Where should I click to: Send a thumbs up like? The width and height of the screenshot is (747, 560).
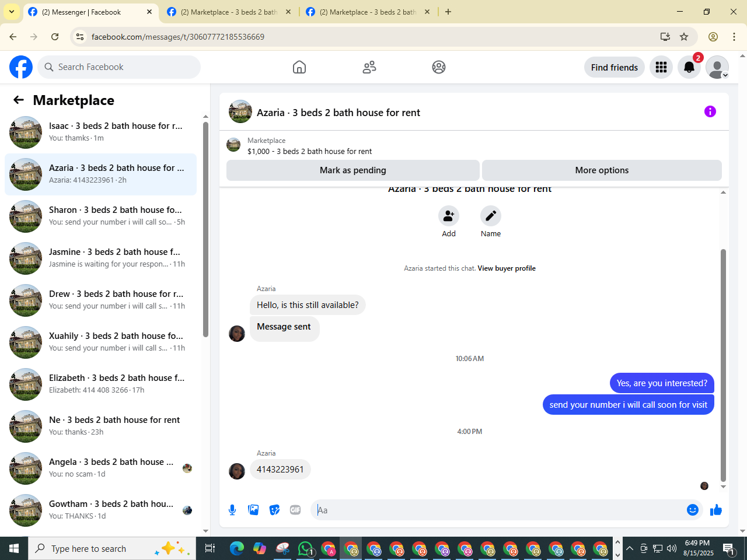716,510
